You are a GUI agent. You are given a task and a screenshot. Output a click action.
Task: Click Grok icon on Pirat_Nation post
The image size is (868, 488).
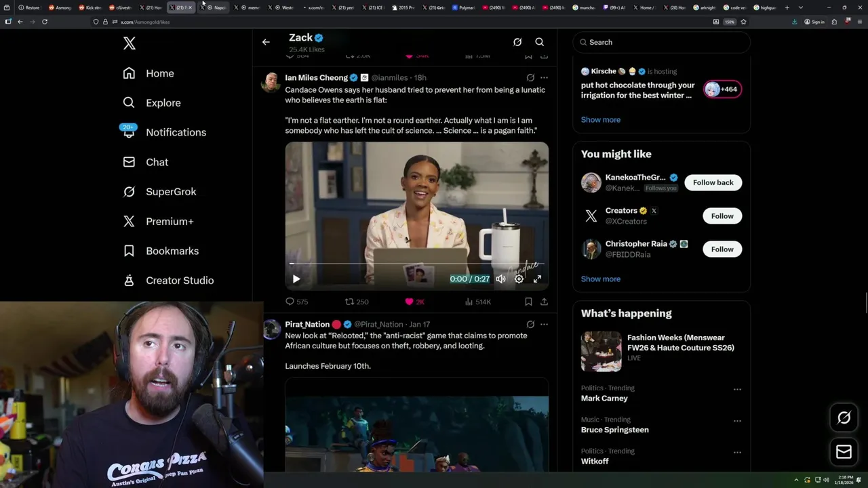tap(530, 324)
